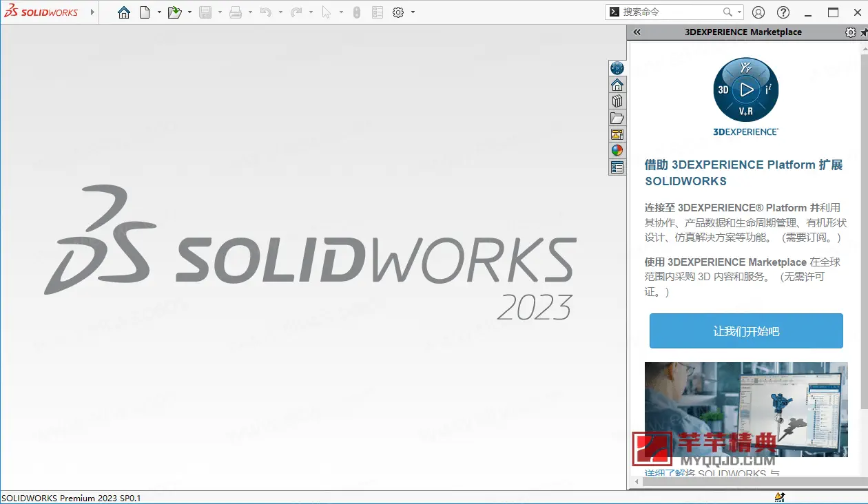
Task: Switch to the Appearances color ball tab
Action: pyautogui.click(x=617, y=150)
